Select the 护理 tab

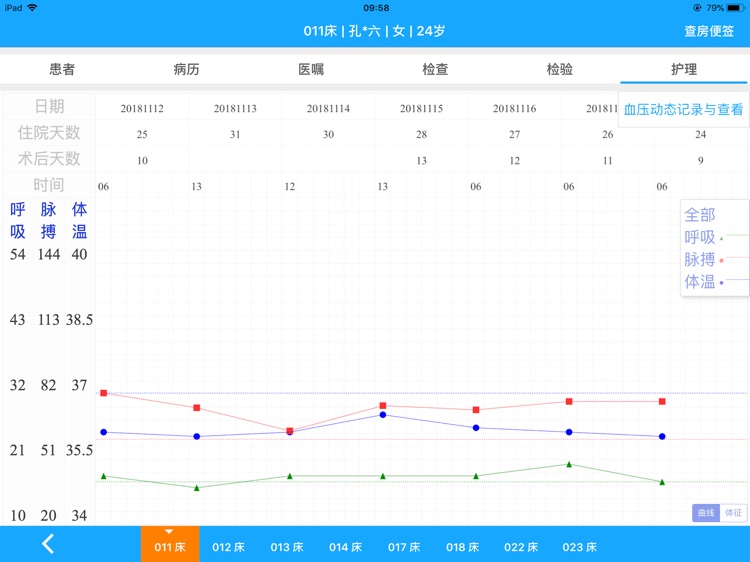(x=684, y=69)
